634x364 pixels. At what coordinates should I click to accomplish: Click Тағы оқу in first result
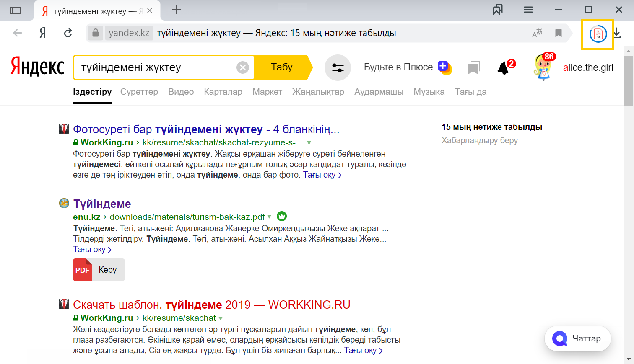coord(322,175)
